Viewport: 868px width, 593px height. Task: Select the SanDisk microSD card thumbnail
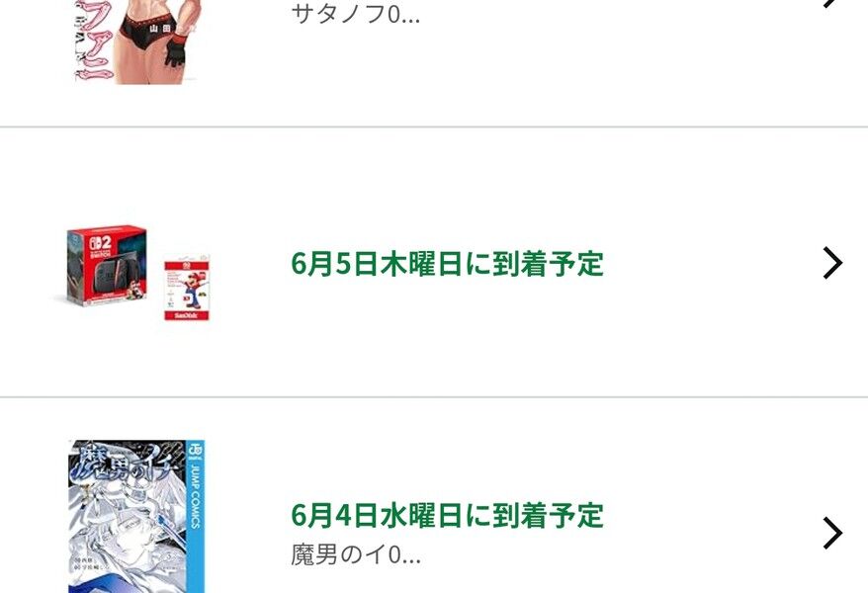click(187, 289)
